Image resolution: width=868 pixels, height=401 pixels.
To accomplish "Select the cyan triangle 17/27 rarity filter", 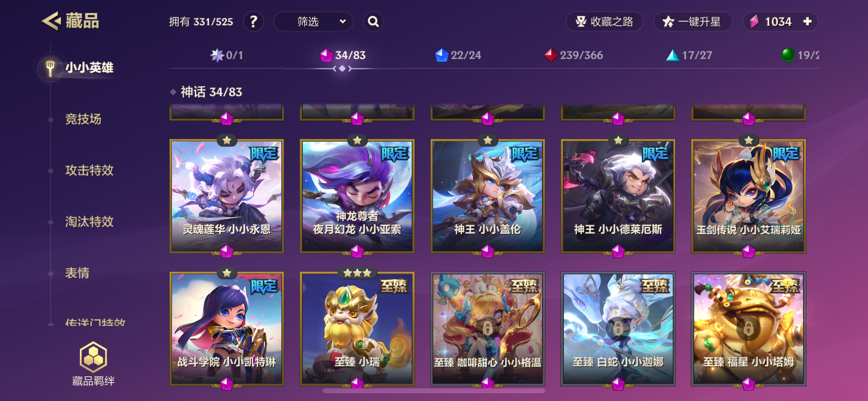I will tap(689, 55).
